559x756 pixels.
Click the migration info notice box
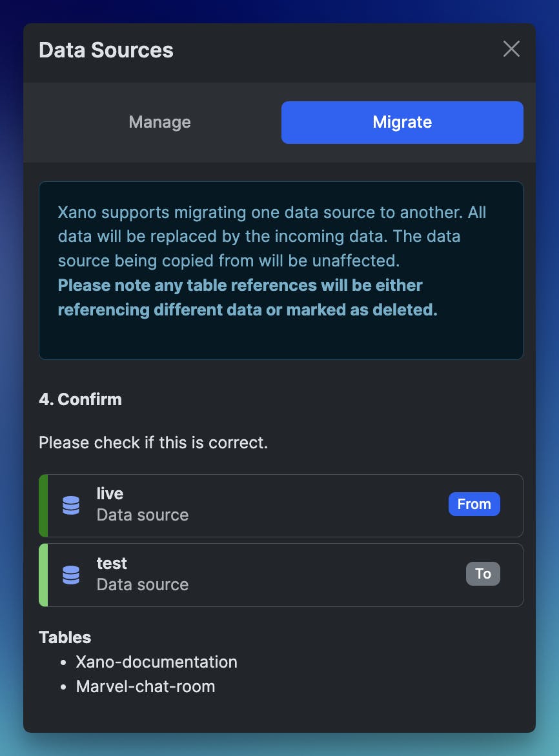pos(281,270)
